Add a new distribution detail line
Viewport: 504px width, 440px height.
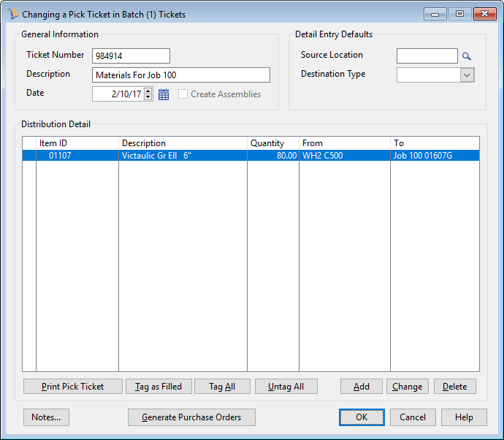[x=362, y=387]
